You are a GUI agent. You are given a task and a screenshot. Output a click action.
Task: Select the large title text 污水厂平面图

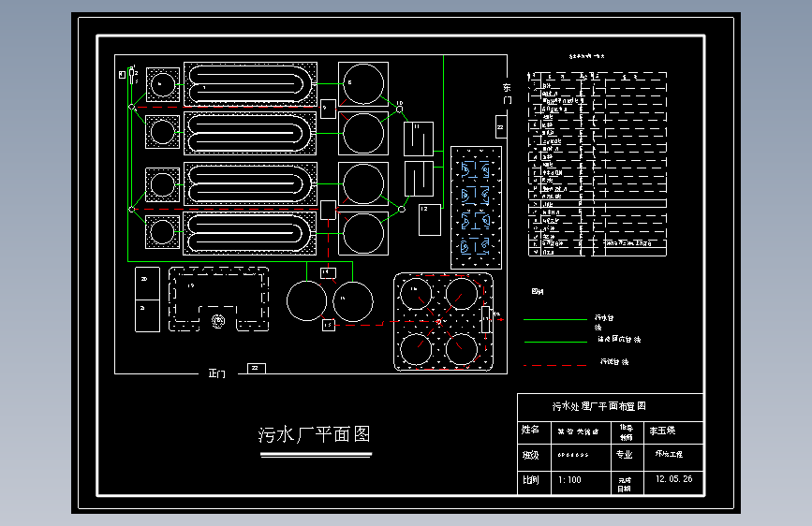(x=315, y=434)
